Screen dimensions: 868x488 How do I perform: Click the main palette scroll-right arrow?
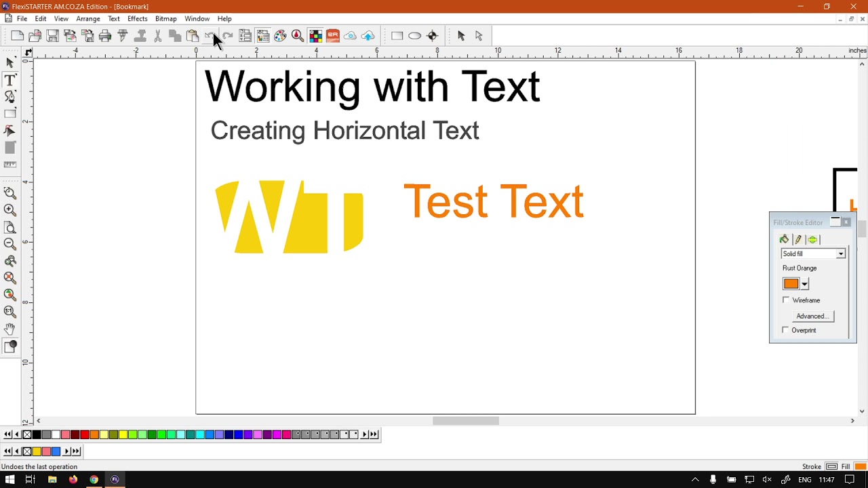point(365,434)
